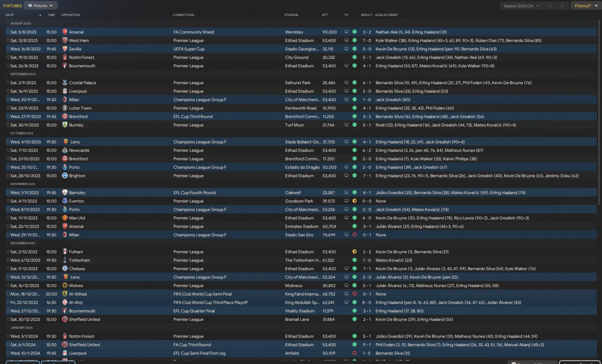
Task: Click the TV icon in the Burnley row
Action: (x=347, y=125)
